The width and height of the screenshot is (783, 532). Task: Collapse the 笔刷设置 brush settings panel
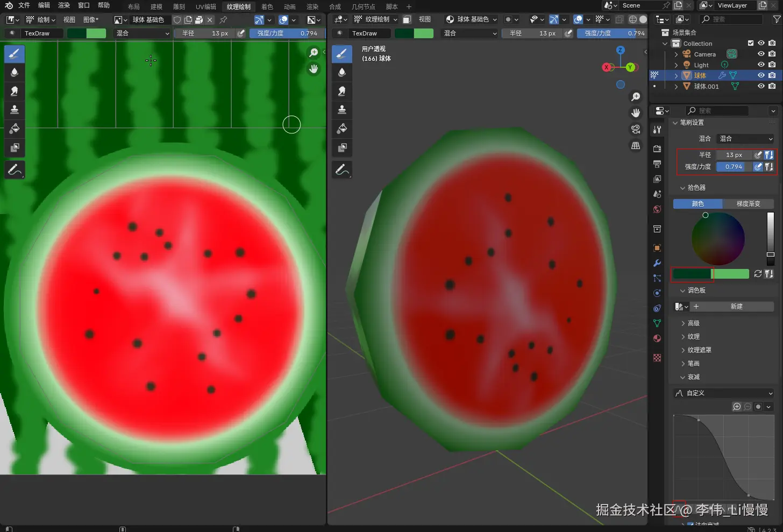[x=676, y=123]
